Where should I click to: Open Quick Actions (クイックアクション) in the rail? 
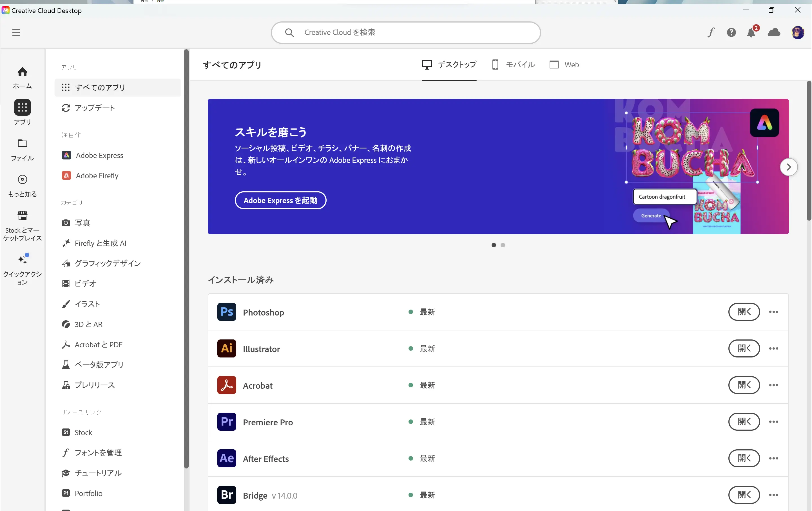point(22,269)
